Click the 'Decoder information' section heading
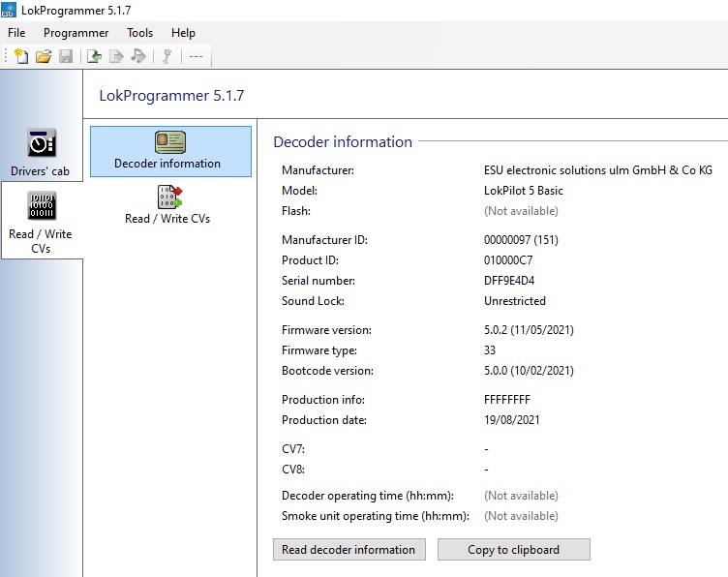This screenshot has height=577, width=728. click(343, 142)
